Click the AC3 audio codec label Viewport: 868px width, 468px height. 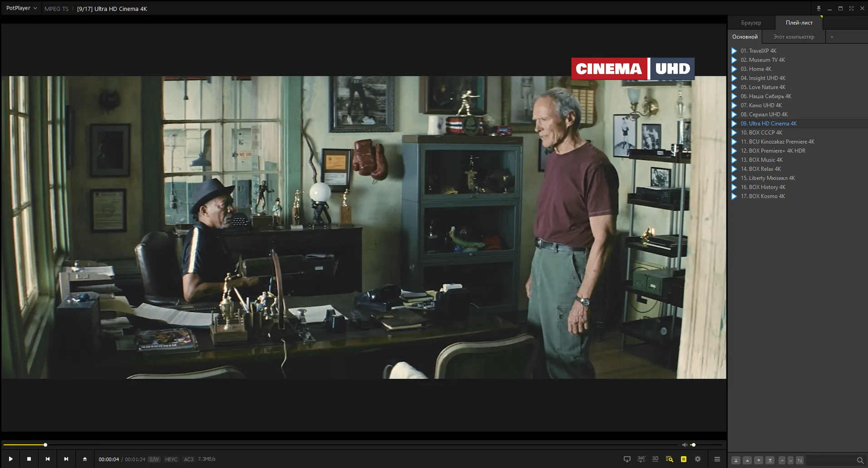click(x=188, y=459)
